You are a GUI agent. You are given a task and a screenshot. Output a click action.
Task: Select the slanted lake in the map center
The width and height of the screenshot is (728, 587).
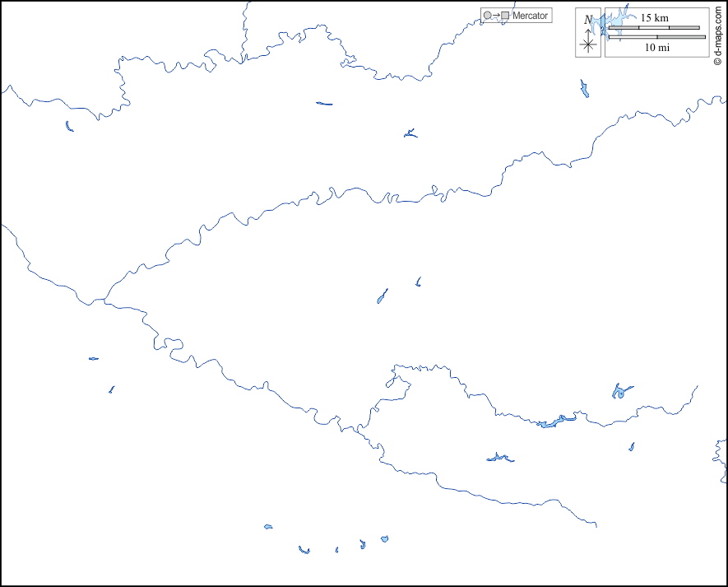[383, 296]
